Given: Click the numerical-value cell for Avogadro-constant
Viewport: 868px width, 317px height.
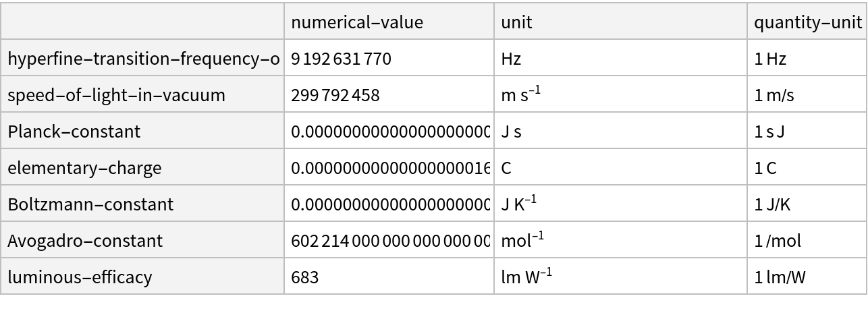Looking at the screenshot, I should [389, 240].
